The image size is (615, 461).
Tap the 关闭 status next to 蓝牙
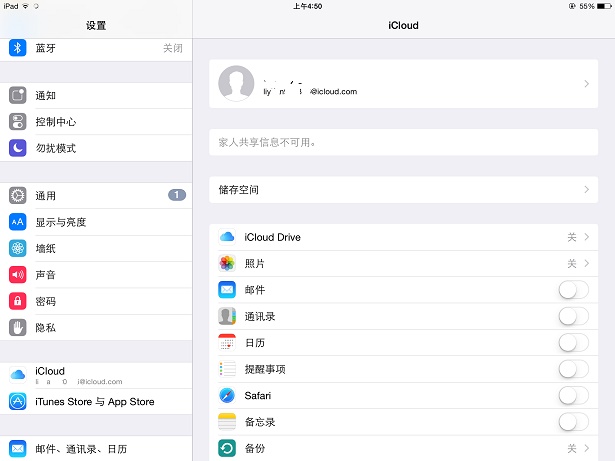click(173, 48)
